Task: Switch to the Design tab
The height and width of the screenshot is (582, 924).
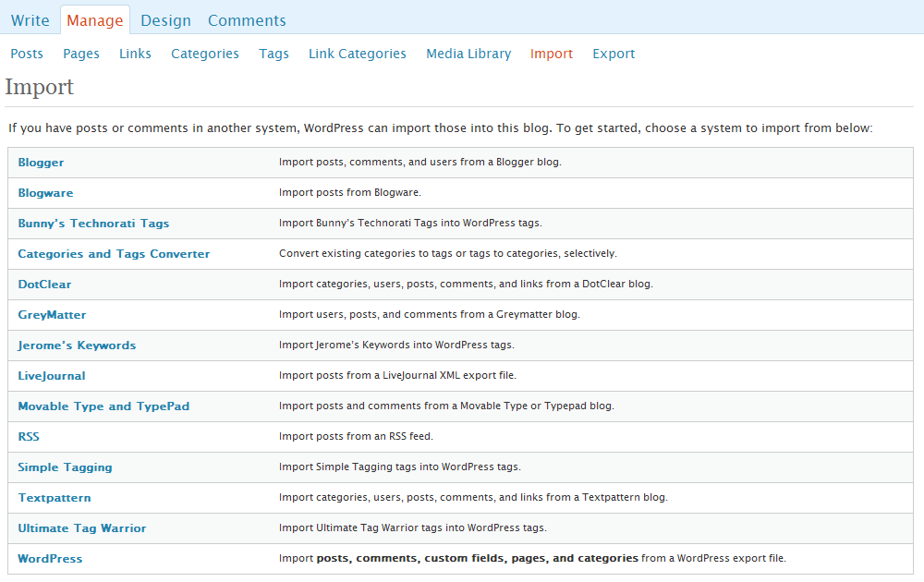Action: [165, 20]
